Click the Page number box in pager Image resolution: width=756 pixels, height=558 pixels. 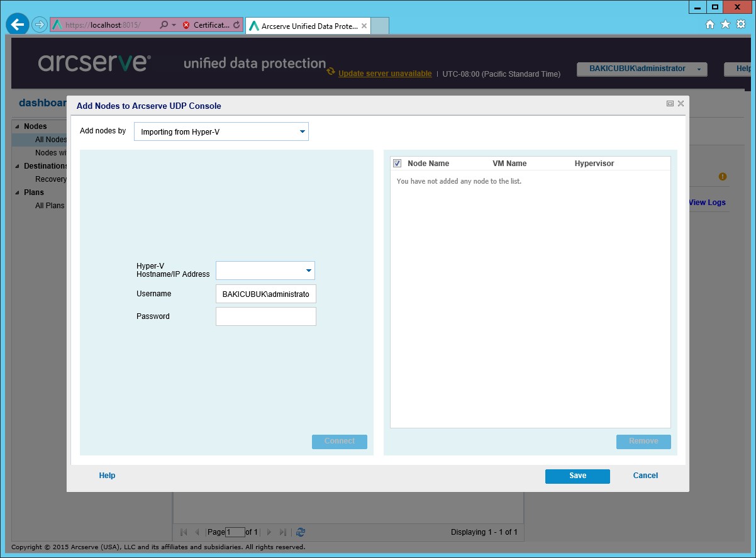coord(235,532)
